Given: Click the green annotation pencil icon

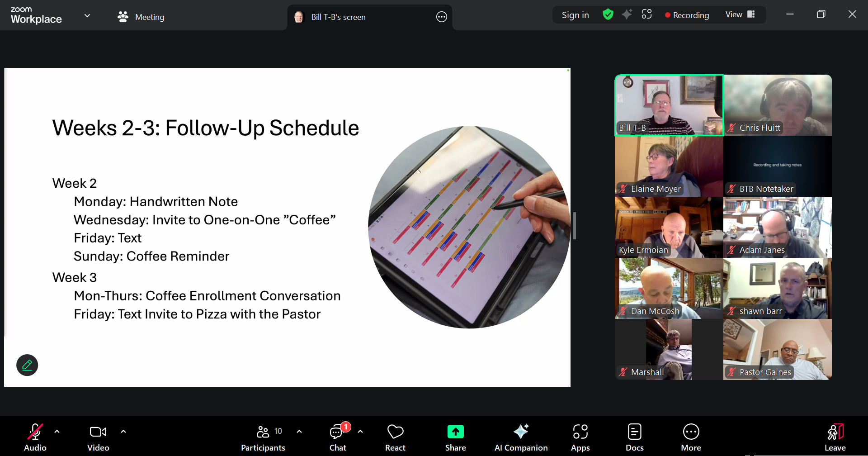Looking at the screenshot, I should [x=27, y=365].
